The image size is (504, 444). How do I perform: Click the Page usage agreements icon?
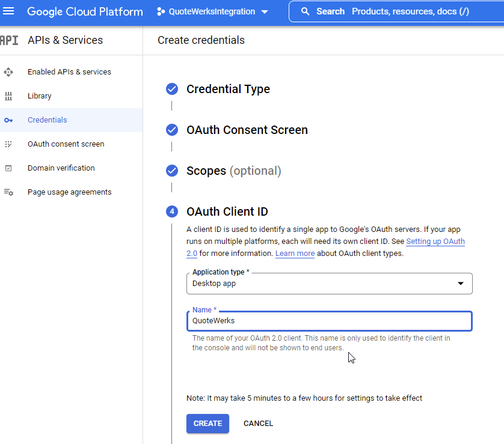tap(8, 192)
